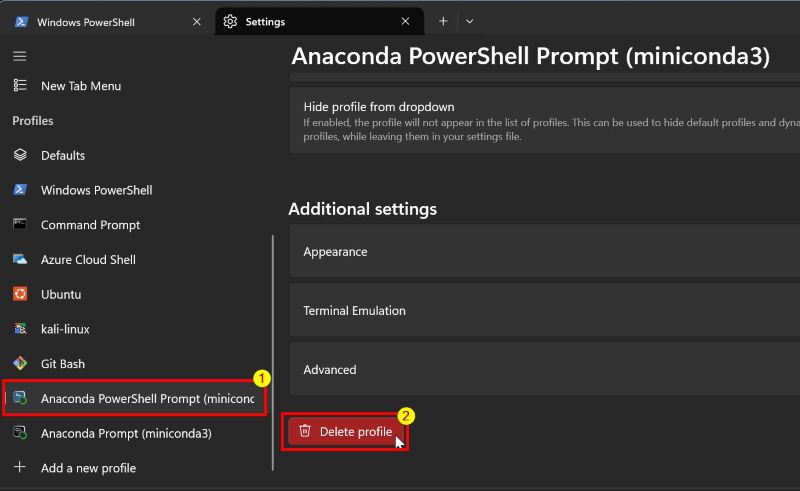Expand the Appearance settings section
The image size is (800, 491).
(545, 252)
